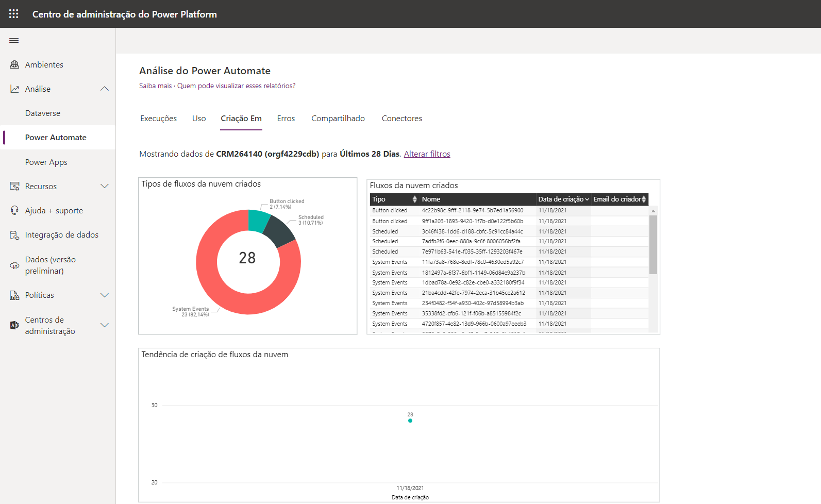821x504 pixels.
Task: Select the Criação Em tab
Action: click(x=241, y=119)
